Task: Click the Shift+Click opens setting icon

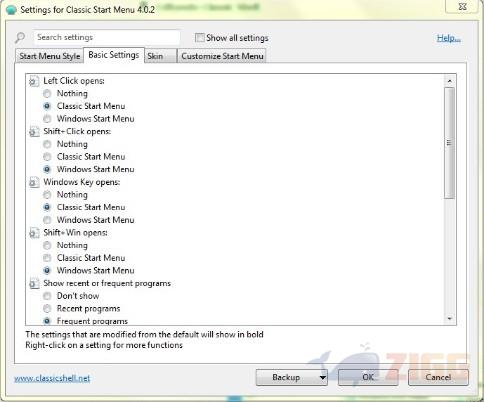Action: tap(34, 132)
